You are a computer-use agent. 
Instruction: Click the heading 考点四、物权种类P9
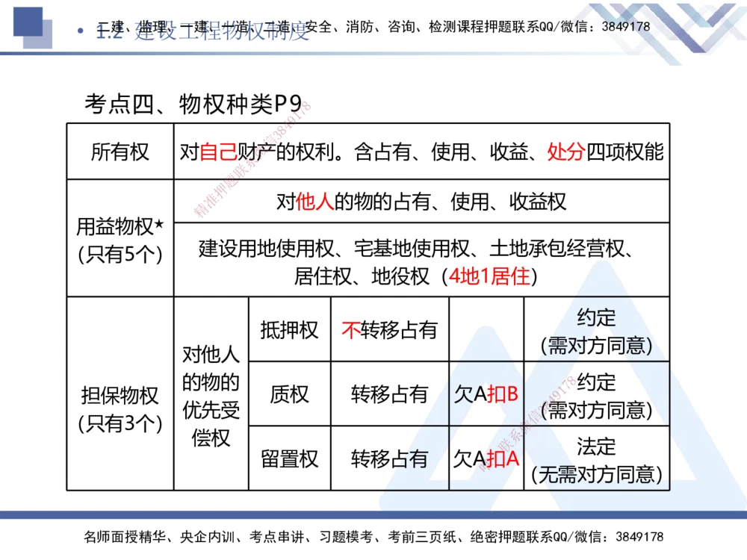pos(190,102)
